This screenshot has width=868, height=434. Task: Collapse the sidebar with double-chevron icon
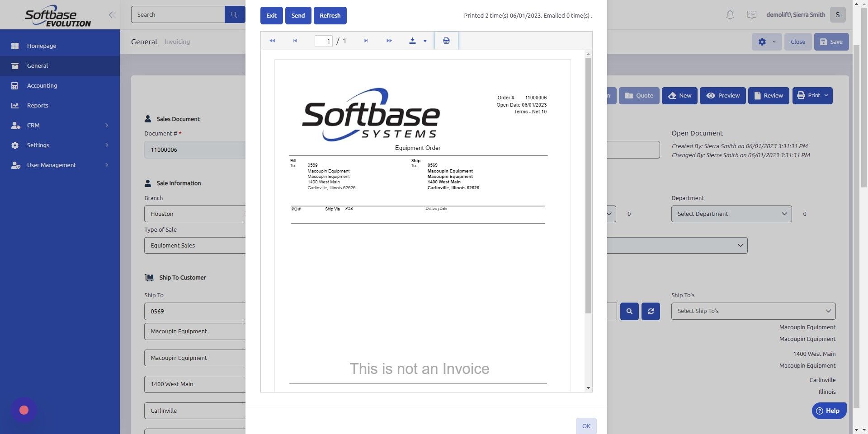(x=112, y=15)
